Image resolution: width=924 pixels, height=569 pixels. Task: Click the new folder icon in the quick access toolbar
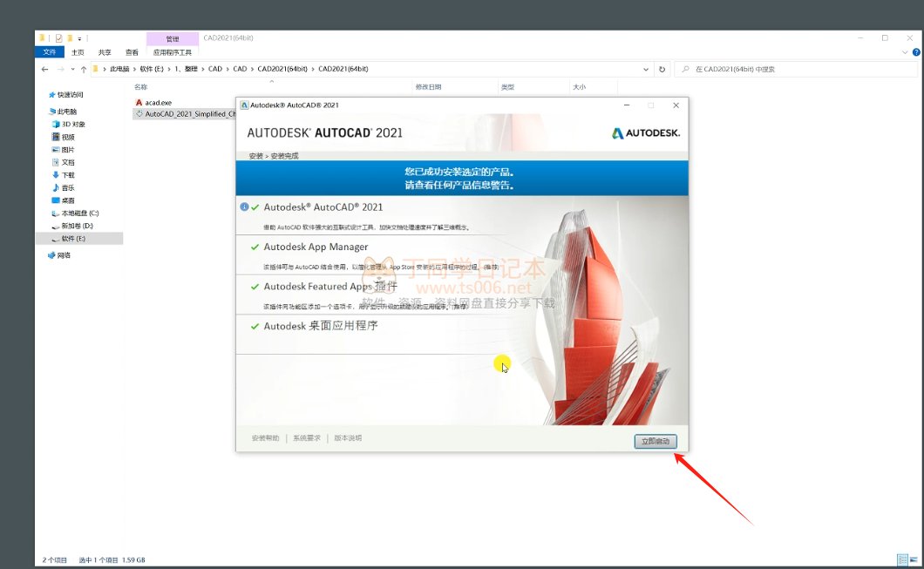(x=70, y=38)
